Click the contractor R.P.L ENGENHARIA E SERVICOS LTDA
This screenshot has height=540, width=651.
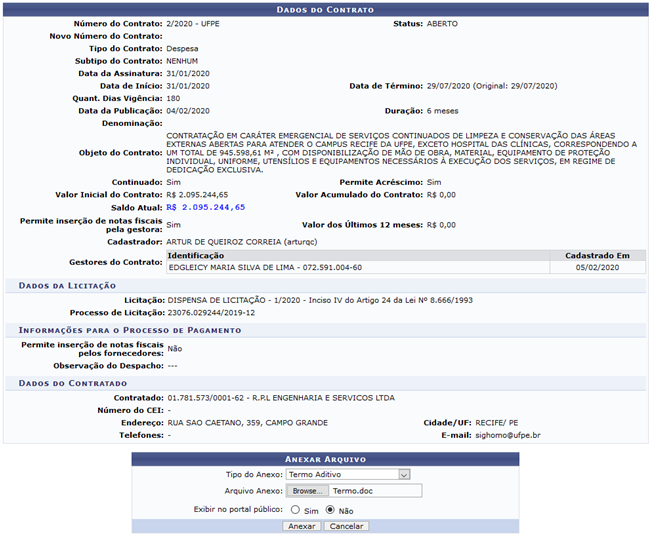pos(323,398)
